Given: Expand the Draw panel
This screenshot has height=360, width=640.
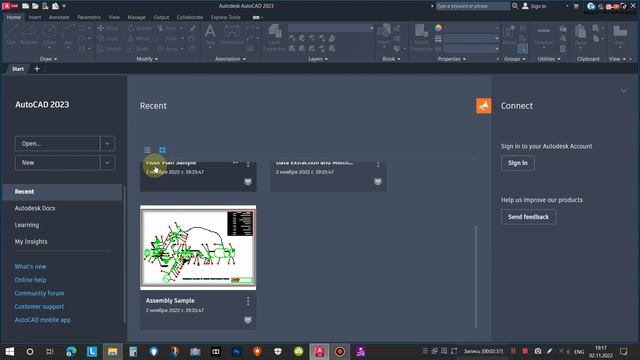Looking at the screenshot, I should [x=48, y=59].
